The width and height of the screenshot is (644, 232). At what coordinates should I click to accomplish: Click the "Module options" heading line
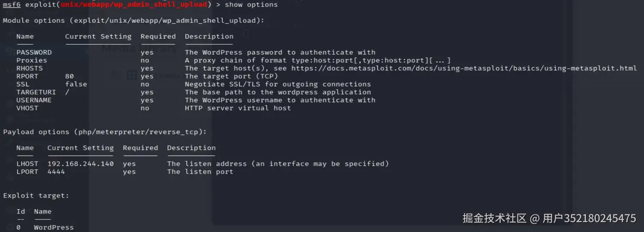(134, 21)
